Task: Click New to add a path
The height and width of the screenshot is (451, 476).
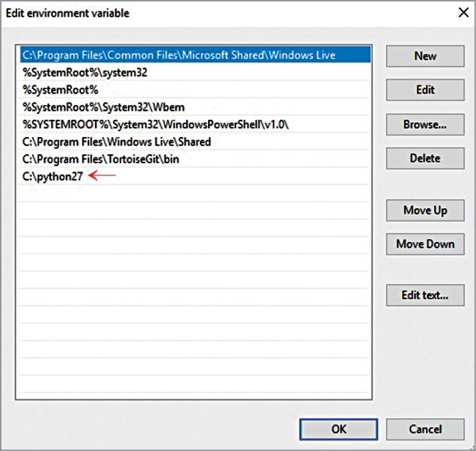Action: [424, 56]
